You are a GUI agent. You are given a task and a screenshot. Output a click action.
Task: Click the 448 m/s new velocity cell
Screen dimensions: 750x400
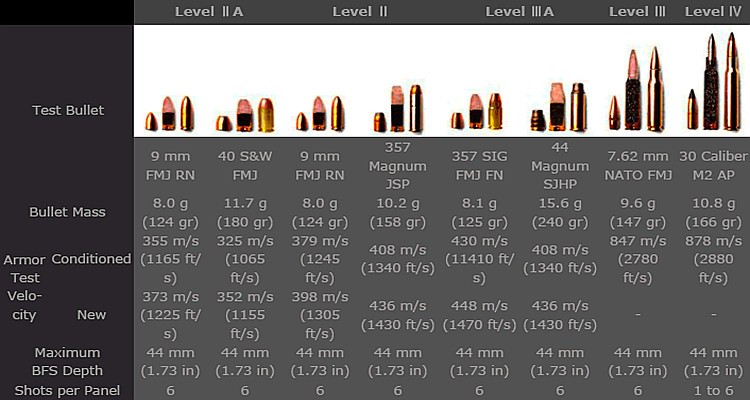[x=479, y=315]
